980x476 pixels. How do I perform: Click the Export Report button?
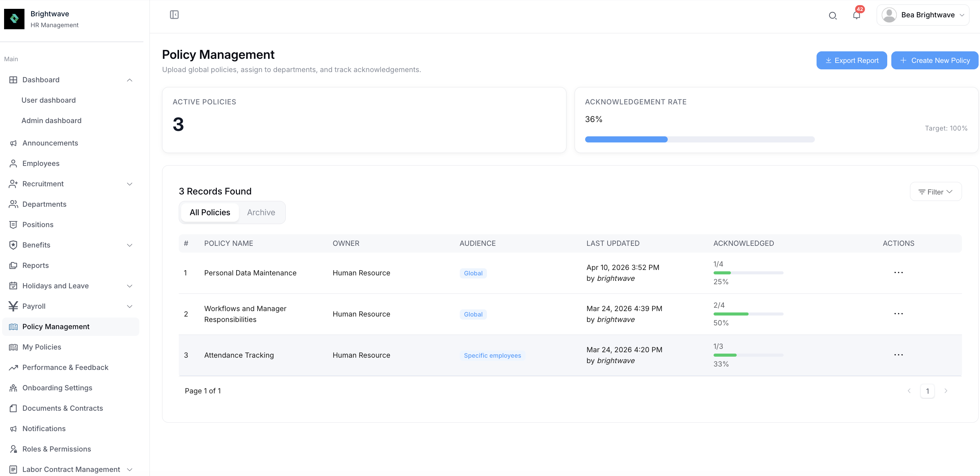[851, 61]
